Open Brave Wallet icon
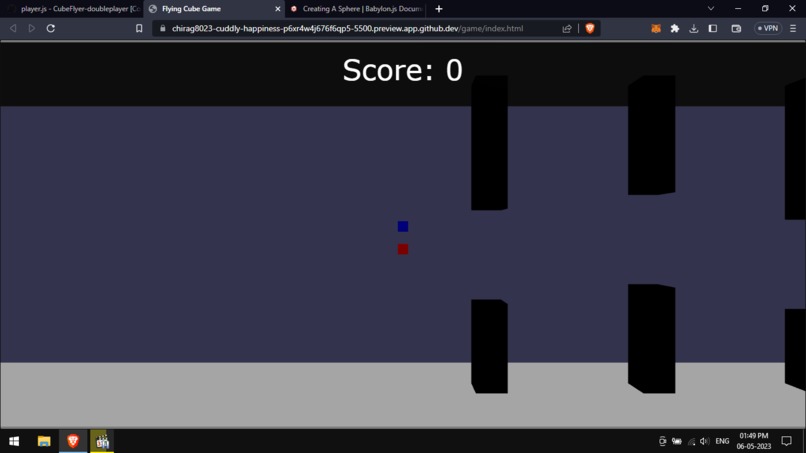 click(736, 28)
